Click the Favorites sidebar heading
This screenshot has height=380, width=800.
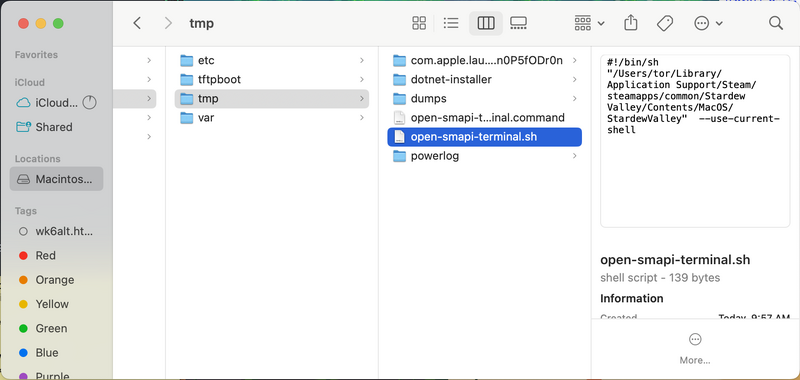point(36,55)
